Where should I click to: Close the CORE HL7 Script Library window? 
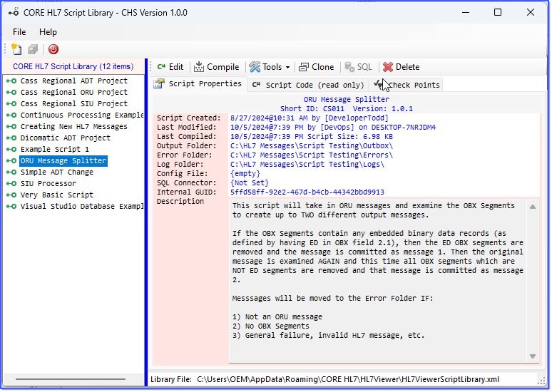tap(530, 13)
